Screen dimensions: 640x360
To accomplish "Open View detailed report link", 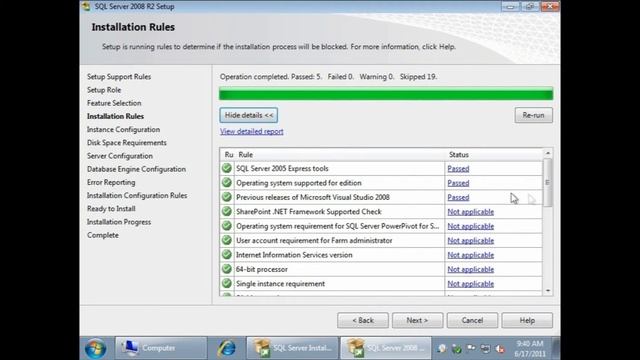I will [252, 131].
